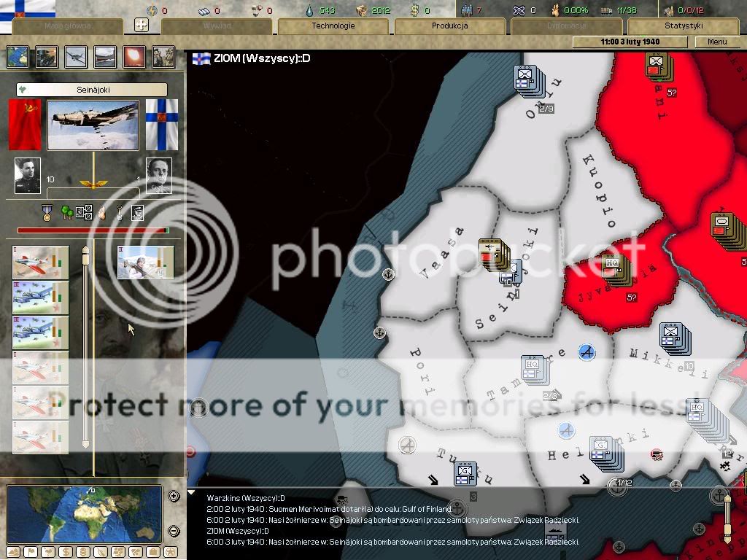The width and height of the screenshot is (747, 560).
Task: Open the leaders overview soldiers icon
Action: pyautogui.click(x=163, y=57)
